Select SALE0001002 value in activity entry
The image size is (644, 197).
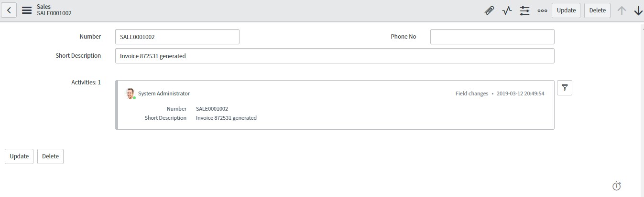click(x=212, y=109)
